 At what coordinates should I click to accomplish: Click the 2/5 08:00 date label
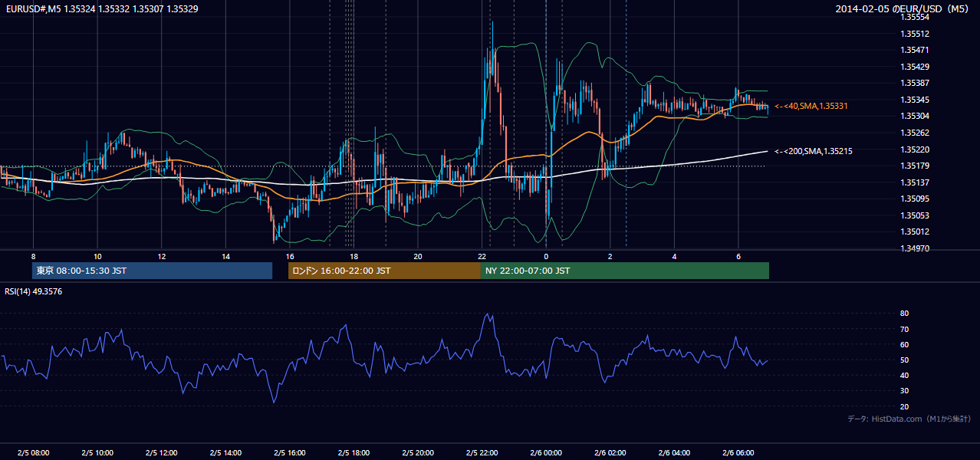[33, 452]
